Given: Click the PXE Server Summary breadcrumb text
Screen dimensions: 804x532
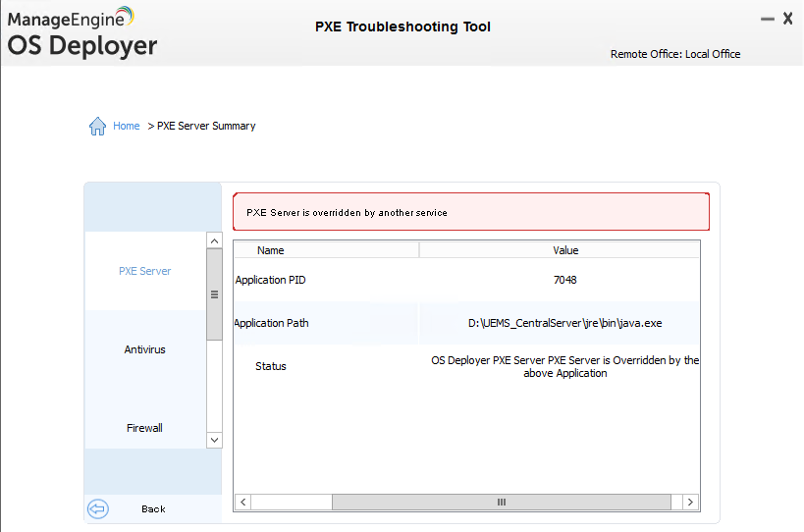Looking at the screenshot, I should 206,126.
